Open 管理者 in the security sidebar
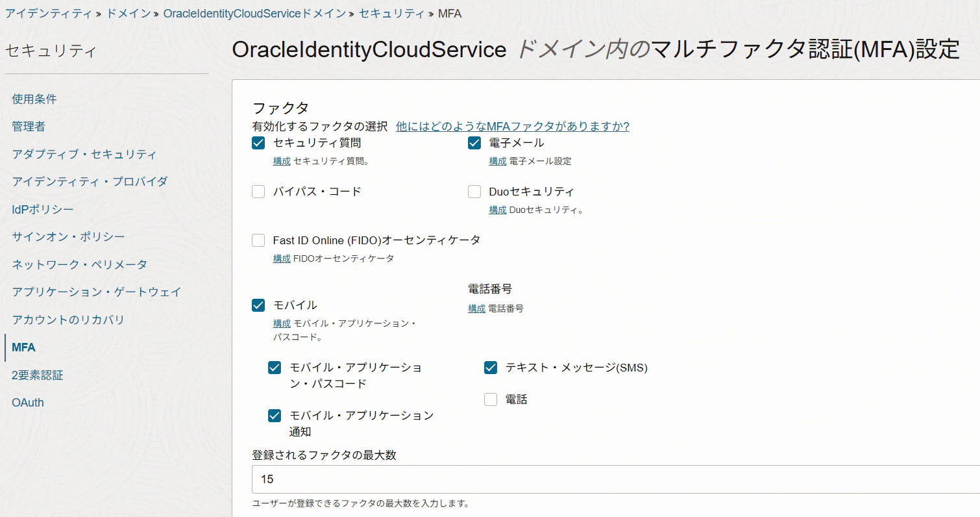Screen dimensions: 980x517 click(x=29, y=127)
